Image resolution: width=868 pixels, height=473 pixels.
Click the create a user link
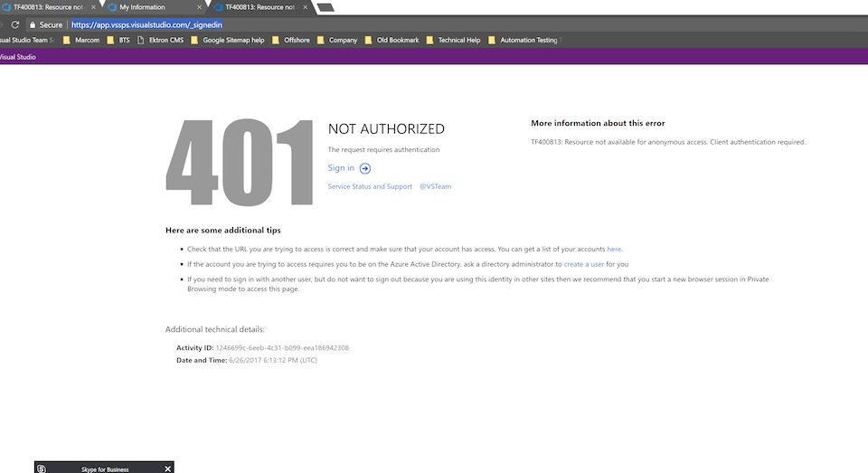pos(583,264)
